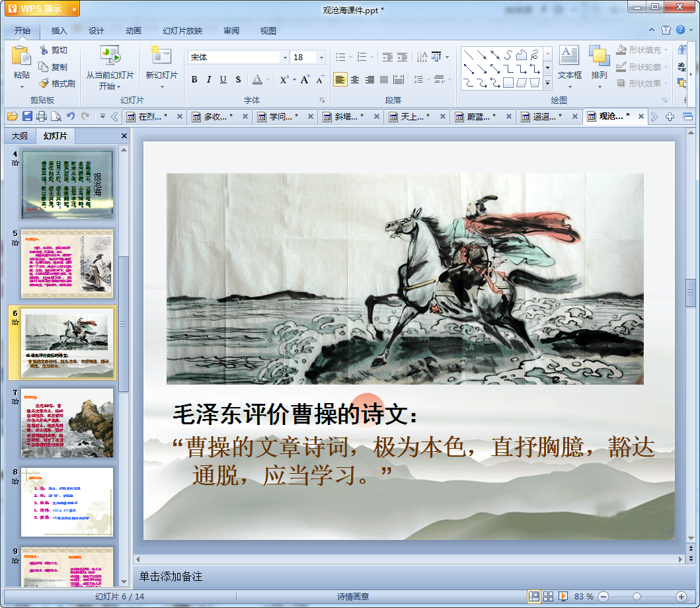700x608 pixels.
Task: Expand the font color dropdown arrow
Action: pos(268,80)
